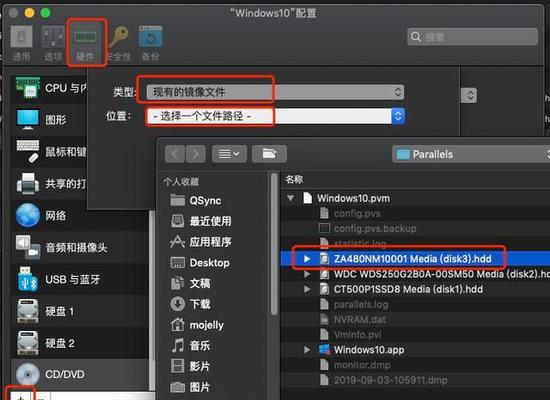The height and width of the screenshot is (400, 550).
Task: Open Movies (影片) in sidebar
Action: tap(190, 366)
